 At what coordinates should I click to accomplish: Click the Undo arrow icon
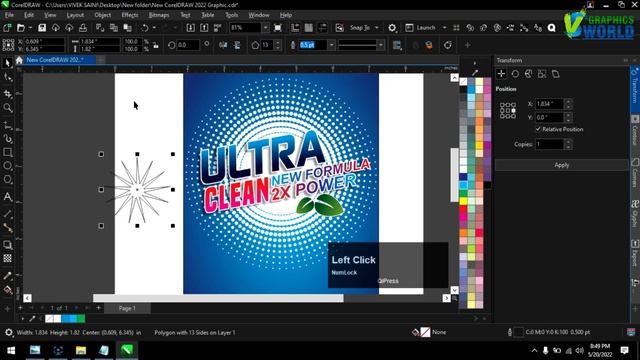[145, 27]
